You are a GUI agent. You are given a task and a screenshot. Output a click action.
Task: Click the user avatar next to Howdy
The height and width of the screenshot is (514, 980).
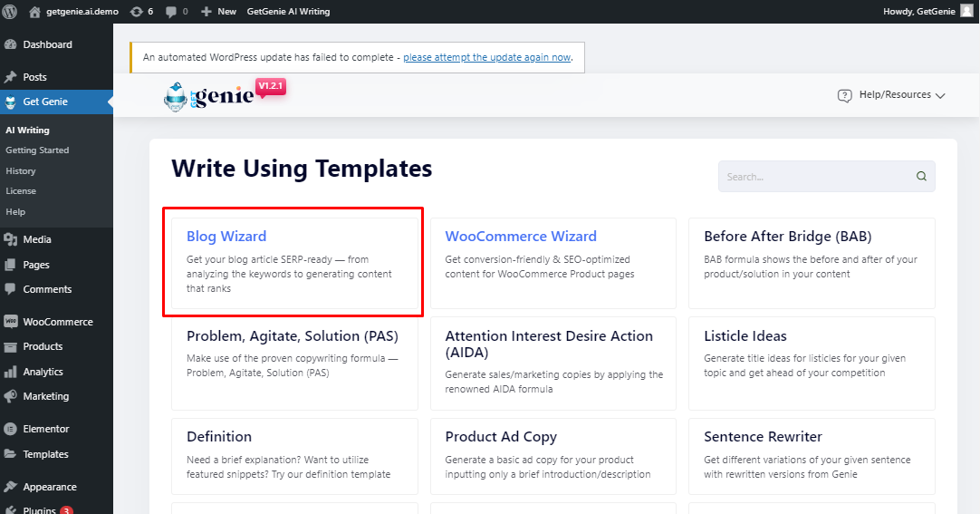(966, 11)
